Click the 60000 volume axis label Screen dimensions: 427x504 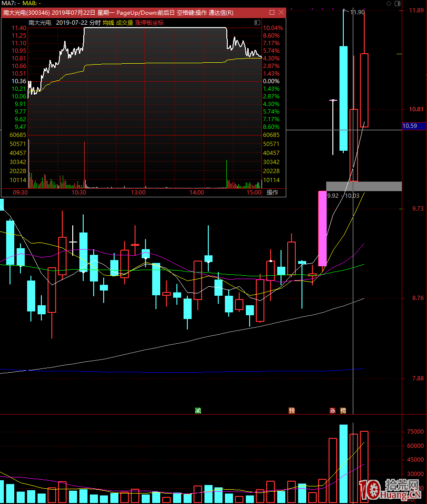(x=415, y=446)
